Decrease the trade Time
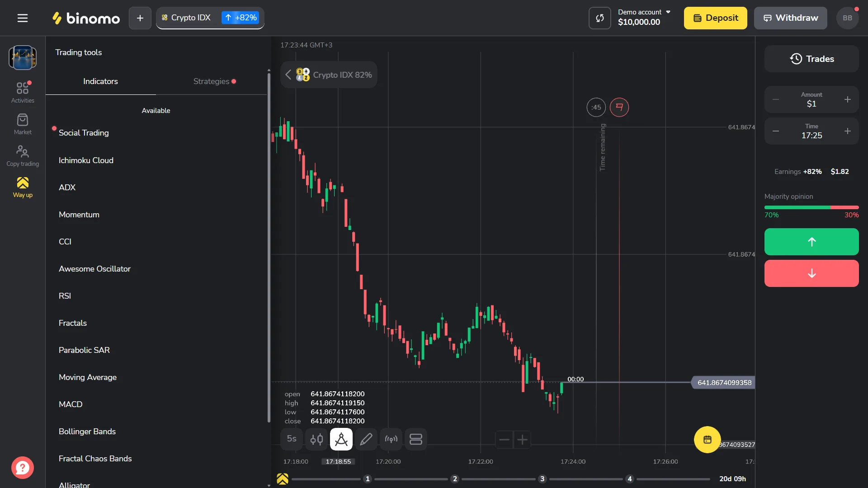The height and width of the screenshot is (488, 868). pyautogui.click(x=776, y=131)
